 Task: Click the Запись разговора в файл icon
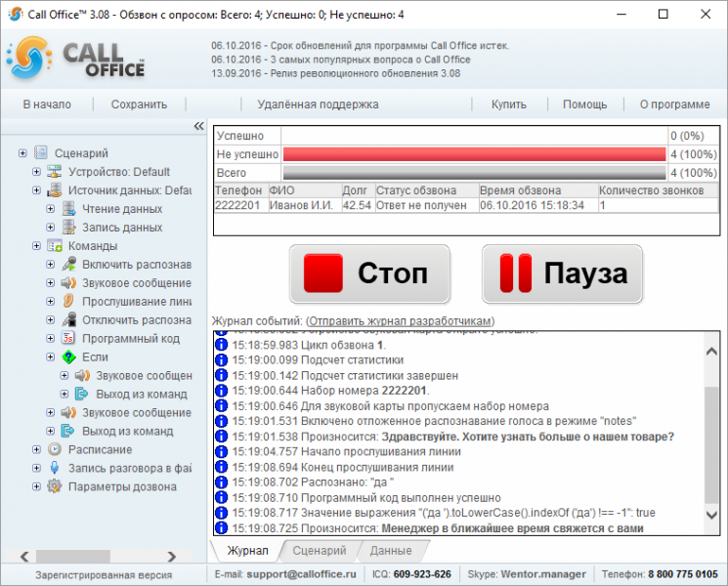[55, 468]
